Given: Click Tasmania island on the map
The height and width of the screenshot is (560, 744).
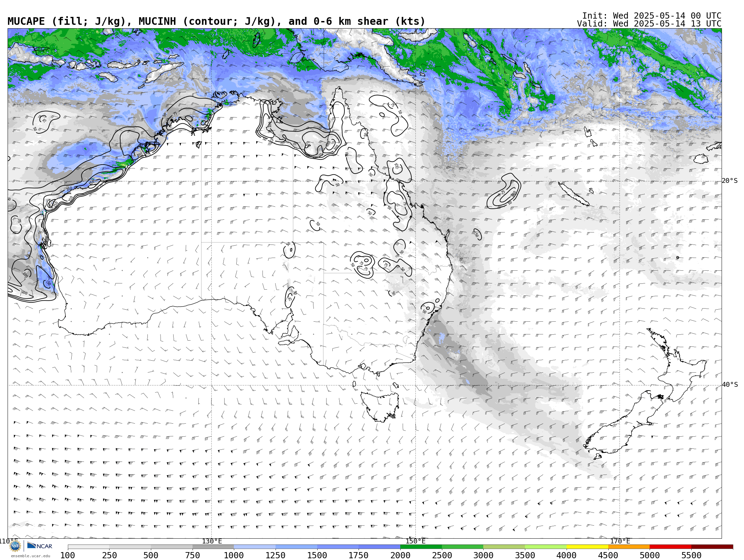Looking at the screenshot, I should coord(380,406).
